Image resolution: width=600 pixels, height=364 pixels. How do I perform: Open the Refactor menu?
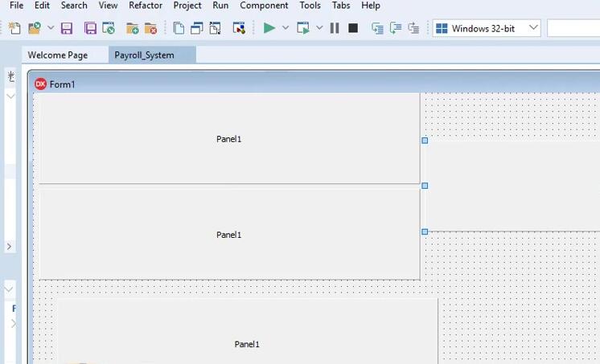[146, 6]
